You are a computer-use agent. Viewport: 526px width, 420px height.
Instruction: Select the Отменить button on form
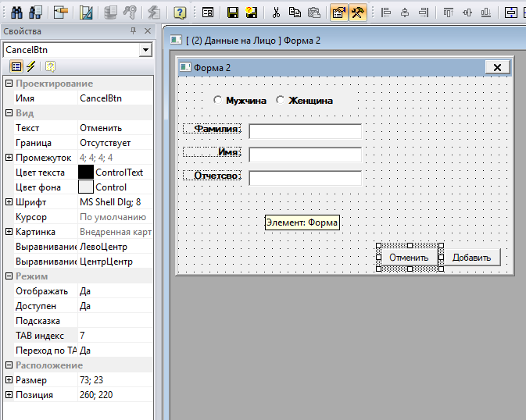[410, 258]
